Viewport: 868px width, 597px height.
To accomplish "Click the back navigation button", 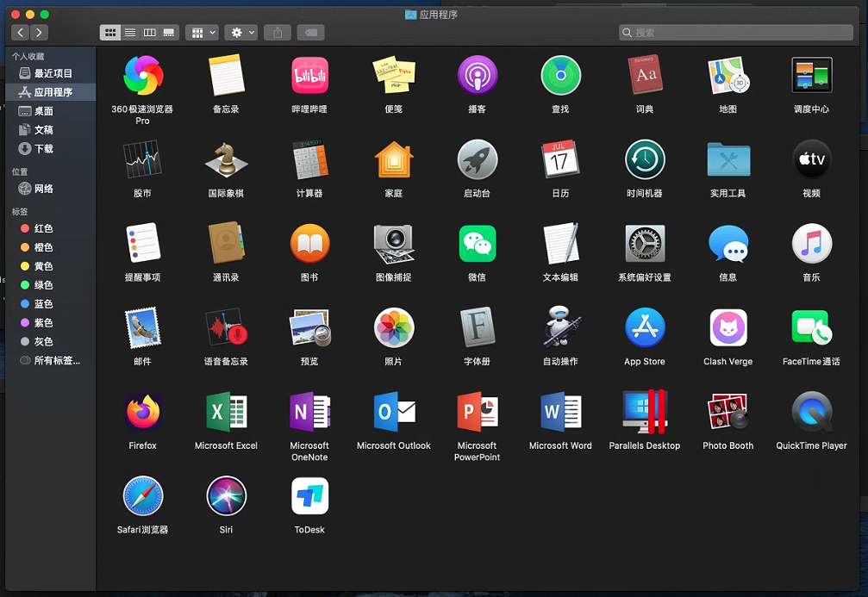I will 20,33.
